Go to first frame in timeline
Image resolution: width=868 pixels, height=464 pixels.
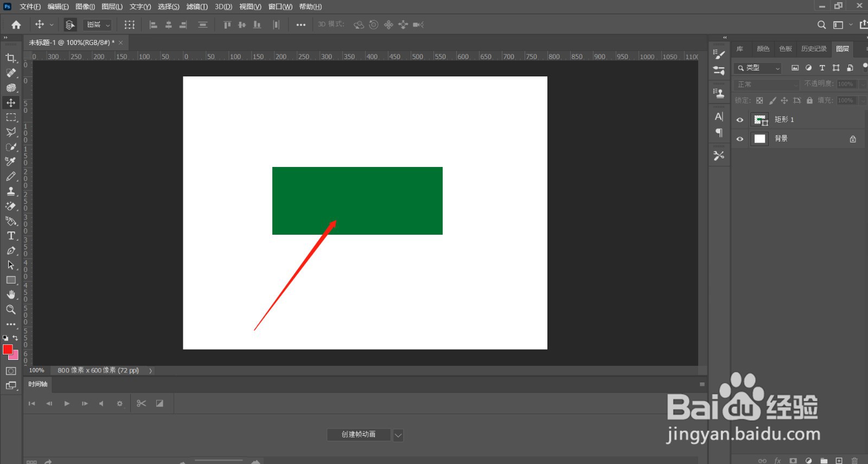tap(31, 403)
